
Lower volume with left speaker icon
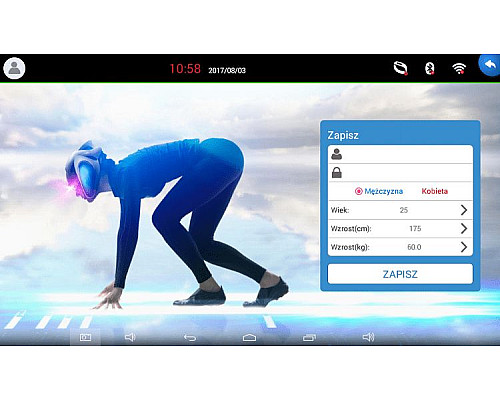click(x=130, y=337)
